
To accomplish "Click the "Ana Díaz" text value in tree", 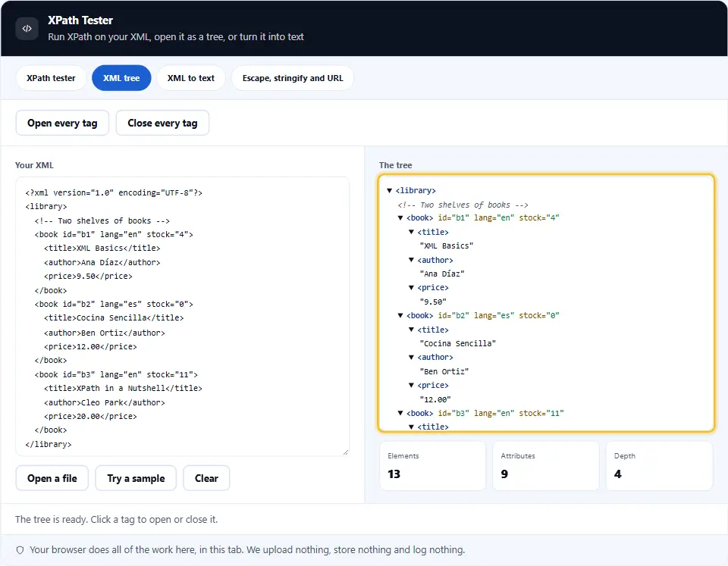I will (x=442, y=274).
